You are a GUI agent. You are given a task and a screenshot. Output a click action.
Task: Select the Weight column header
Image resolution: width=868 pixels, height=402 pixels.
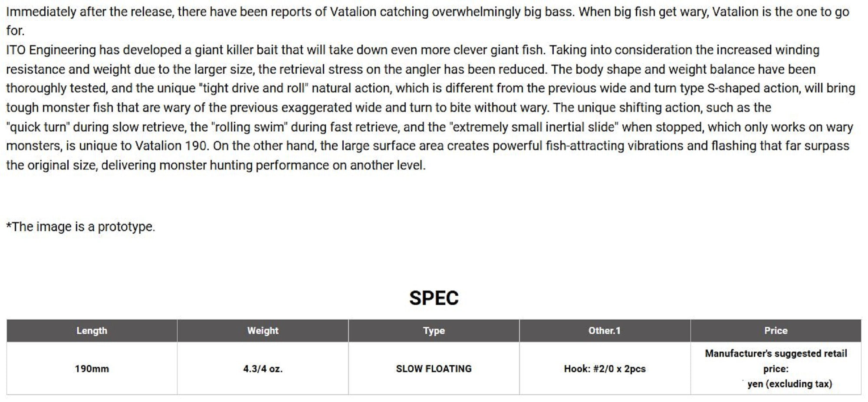[x=263, y=330]
